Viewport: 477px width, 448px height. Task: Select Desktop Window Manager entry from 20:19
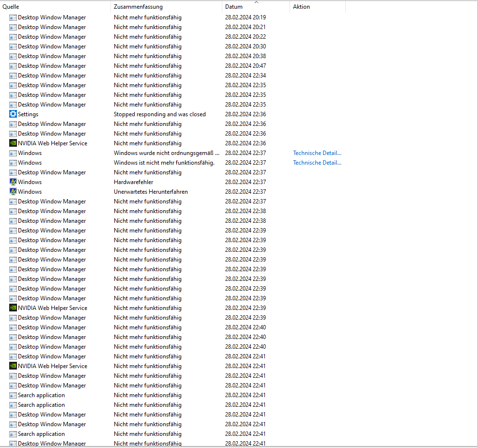[x=52, y=17]
